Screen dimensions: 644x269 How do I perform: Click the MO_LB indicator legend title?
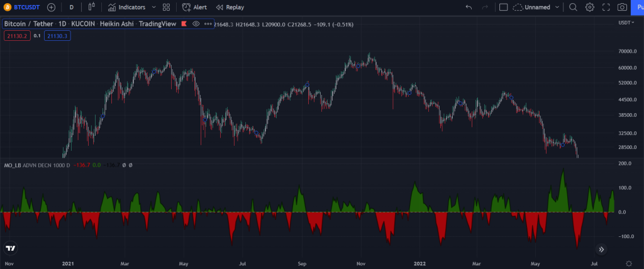[37, 165]
